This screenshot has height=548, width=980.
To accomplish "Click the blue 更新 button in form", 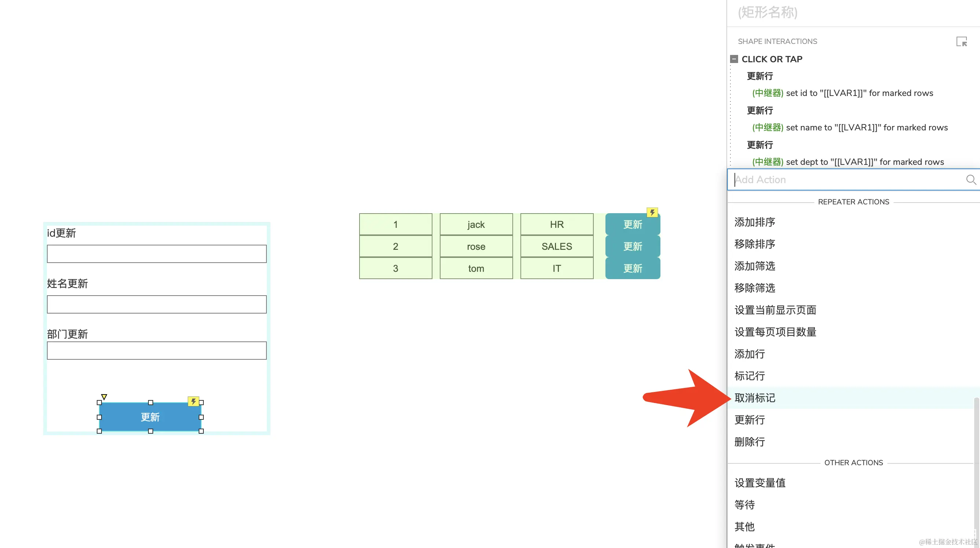I will pyautogui.click(x=150, y=417).
